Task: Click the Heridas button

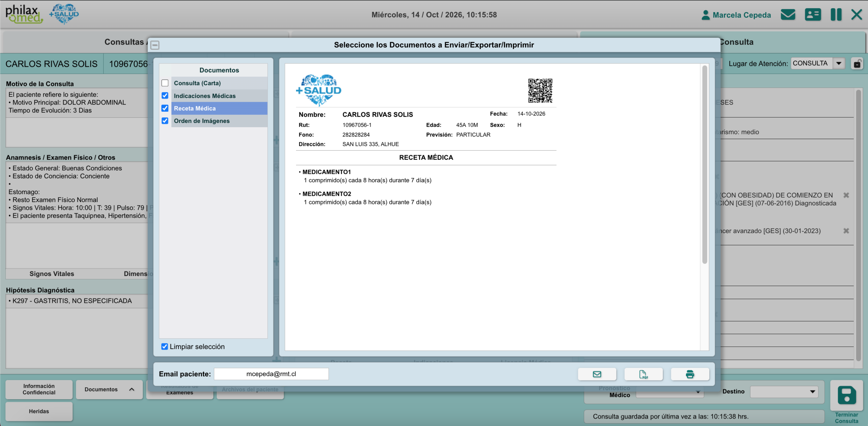Action: 39,411
